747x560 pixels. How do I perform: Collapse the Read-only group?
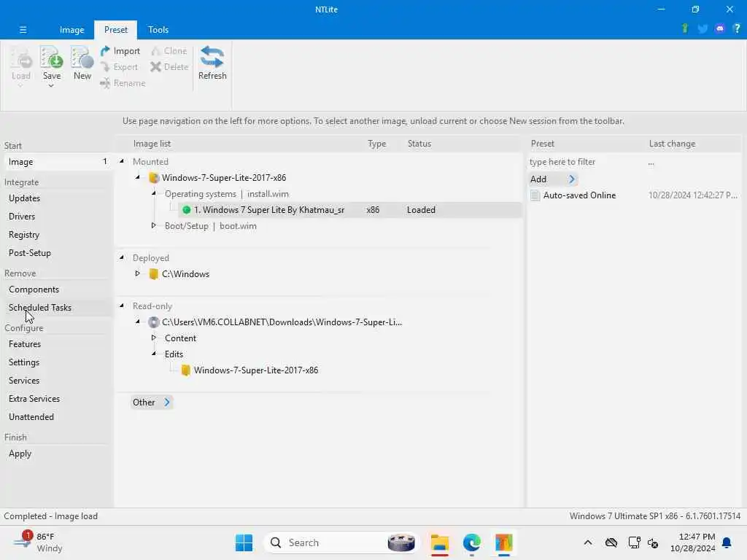122,306
